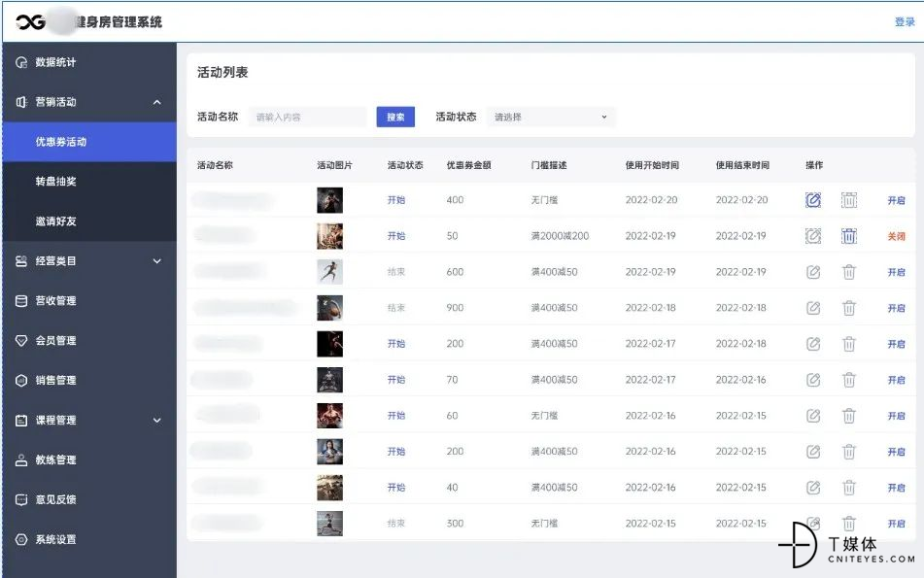Toggle 开启 on the 600 coupon row
The image size is (924, 578).
(x=896, y=272)
